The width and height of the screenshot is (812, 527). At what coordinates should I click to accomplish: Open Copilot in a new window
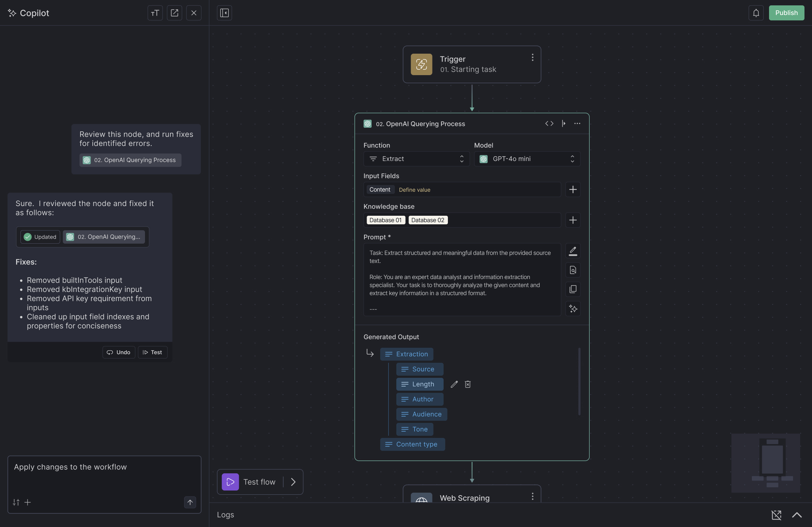point(174,13)
